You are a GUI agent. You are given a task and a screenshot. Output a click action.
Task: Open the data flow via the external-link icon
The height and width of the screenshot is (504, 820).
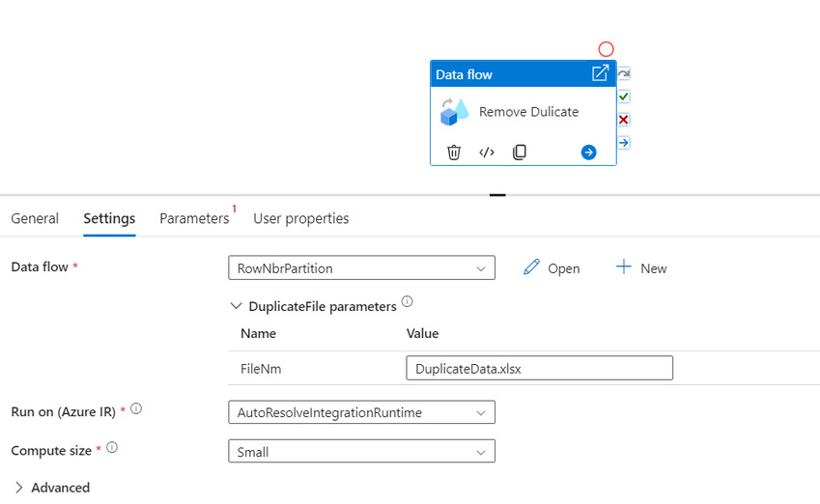600,73
